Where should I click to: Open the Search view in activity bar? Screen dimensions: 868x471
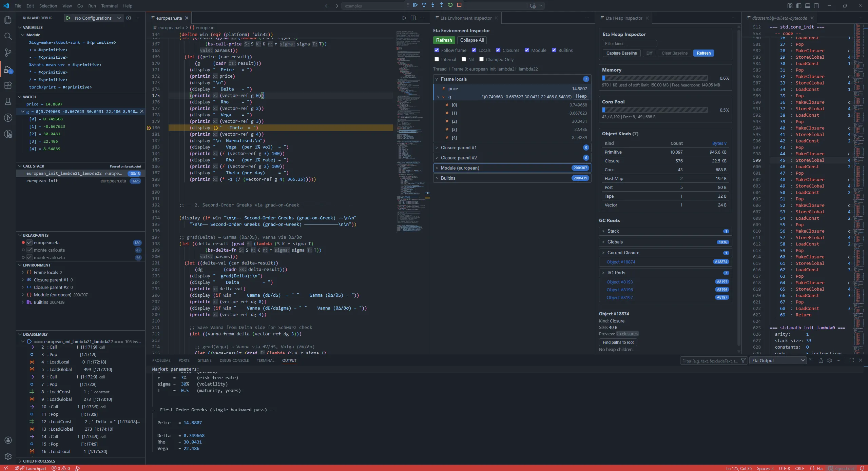tap(8, 36)
